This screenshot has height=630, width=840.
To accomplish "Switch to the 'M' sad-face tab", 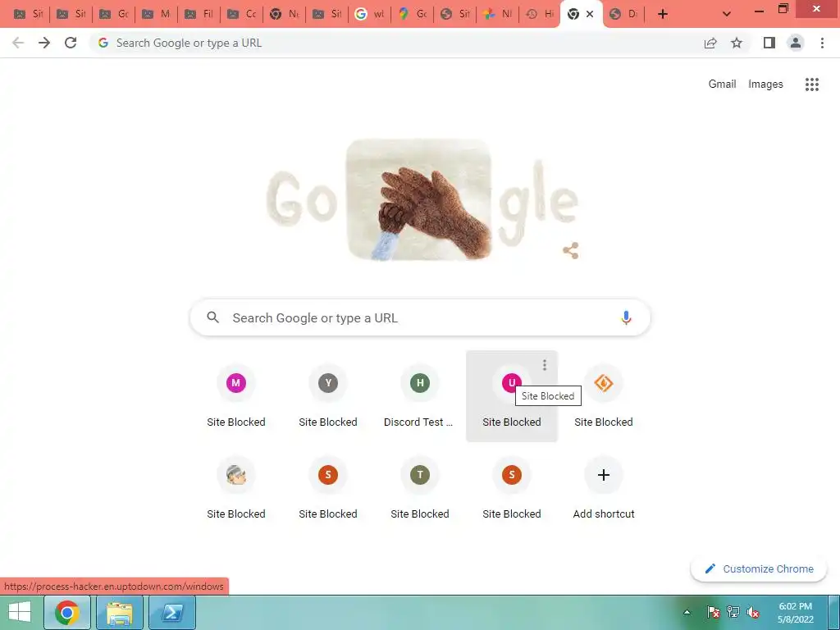I will click(x=156, y=14).
